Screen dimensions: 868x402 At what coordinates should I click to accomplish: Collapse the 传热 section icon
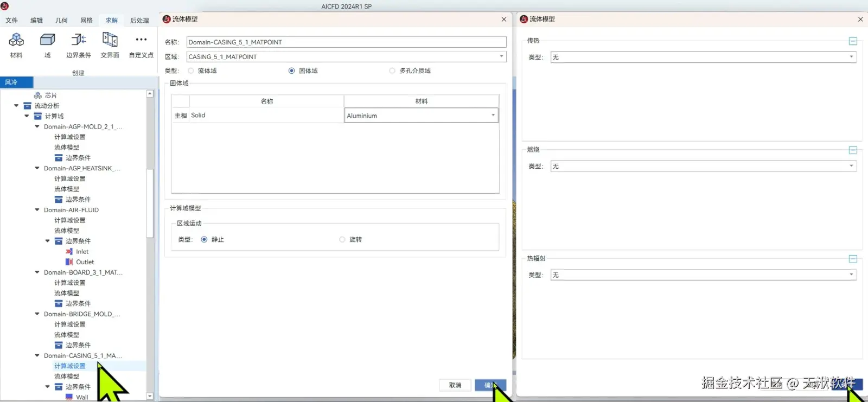853,41
